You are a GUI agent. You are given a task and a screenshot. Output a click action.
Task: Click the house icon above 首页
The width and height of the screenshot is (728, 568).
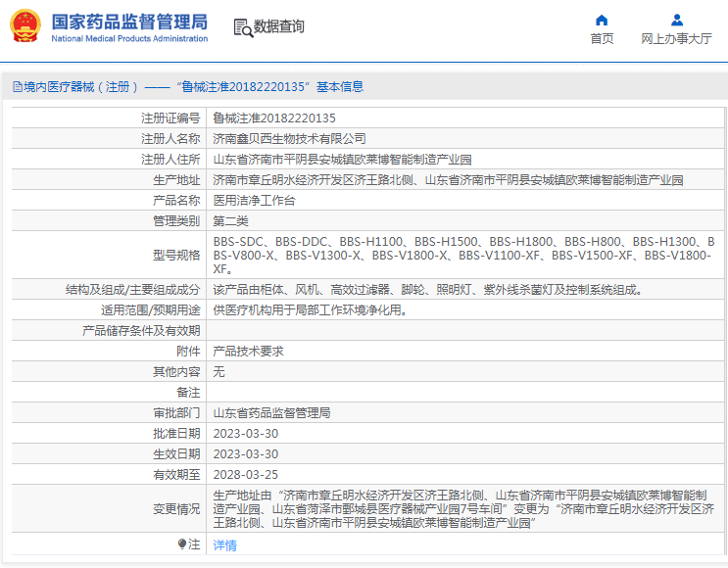click(602, 20)
